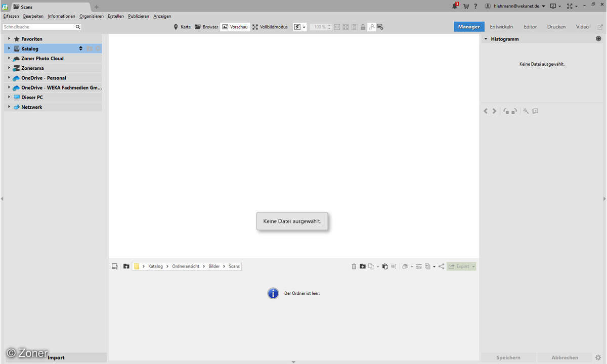Click Bilder in the breadcrumb path
Screen dimensions: 607x364
click(214, 266)
